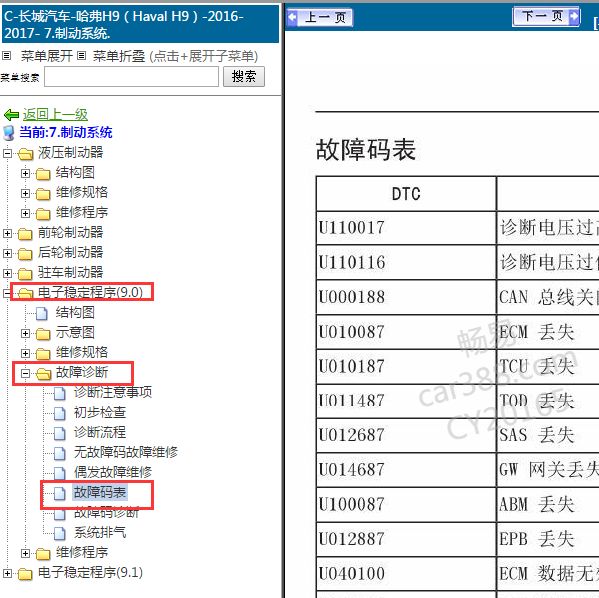Expand 示意图 under 电子稳定程序(9.0)
The height and width of the screenshot is (598, 599).
point(25,334)
